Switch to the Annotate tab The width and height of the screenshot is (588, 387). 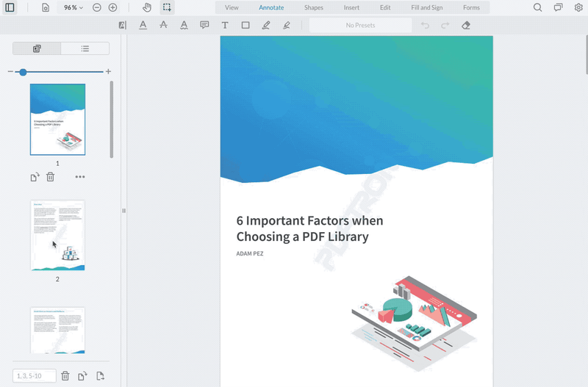pyautogui.click(x=271, y=7)
